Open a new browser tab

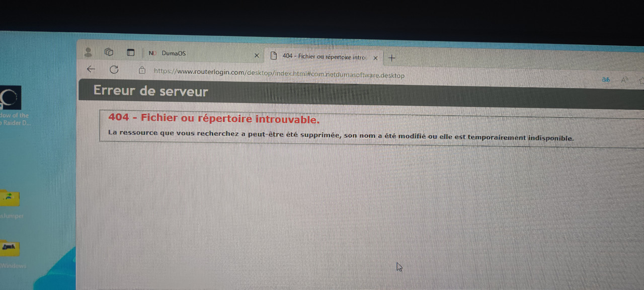(392, 58)
